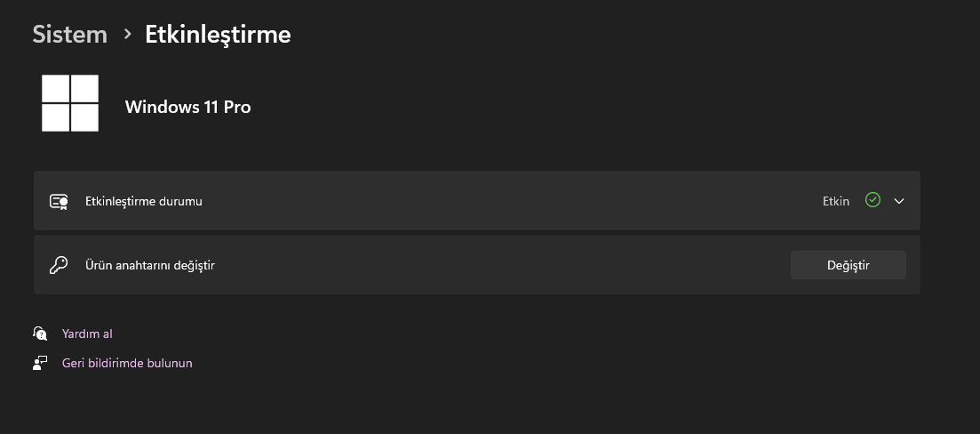Click the product key icon
Image resolution: width=980 pixels, height=434 pixels.
point(59,265)
